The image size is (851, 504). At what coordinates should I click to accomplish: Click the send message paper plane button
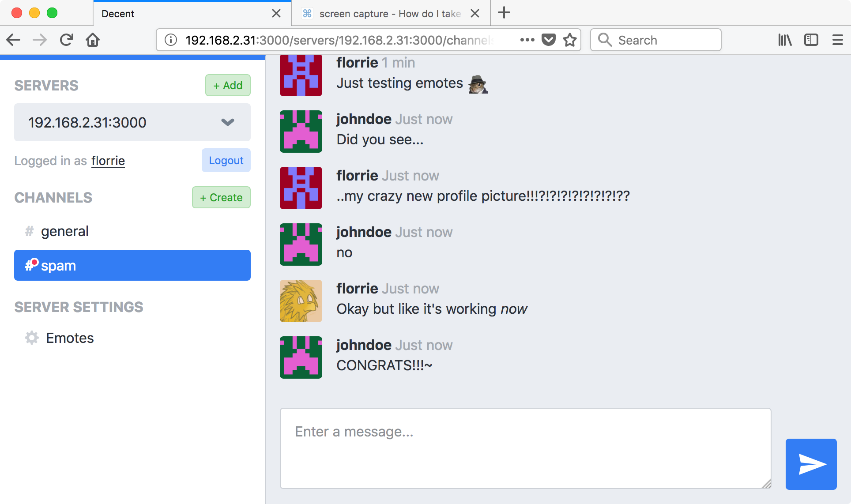(811, 464)
